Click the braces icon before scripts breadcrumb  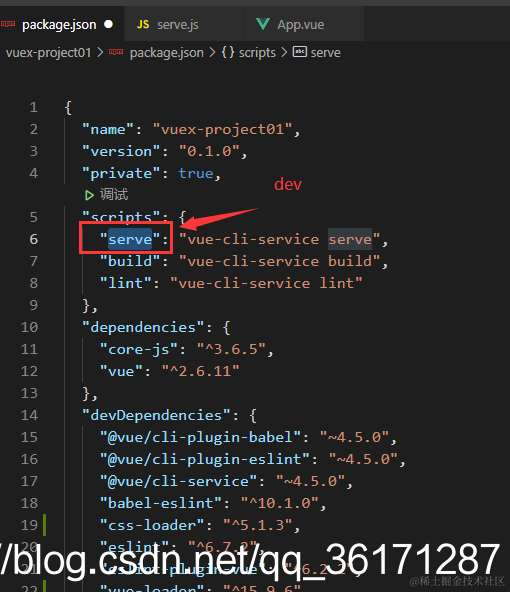[x=228, y=52]
